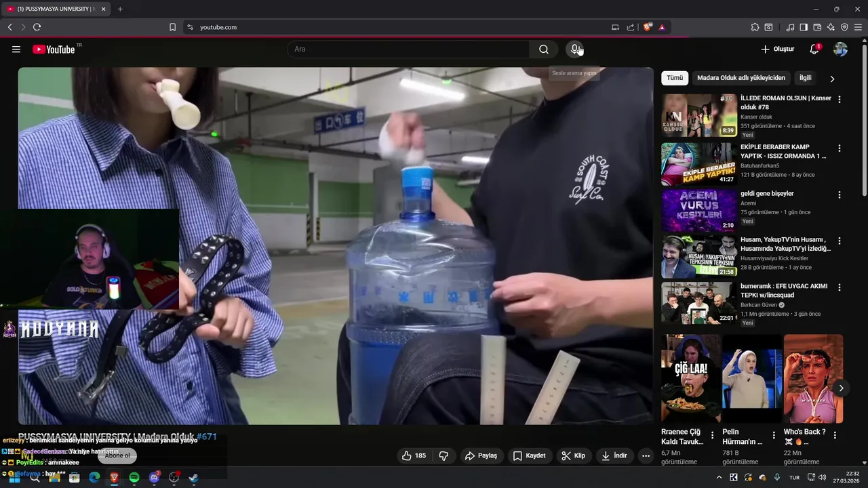Click the youtube.com address bar
Image resolution: width=868 pixels, height=488 pixels.
400,27
